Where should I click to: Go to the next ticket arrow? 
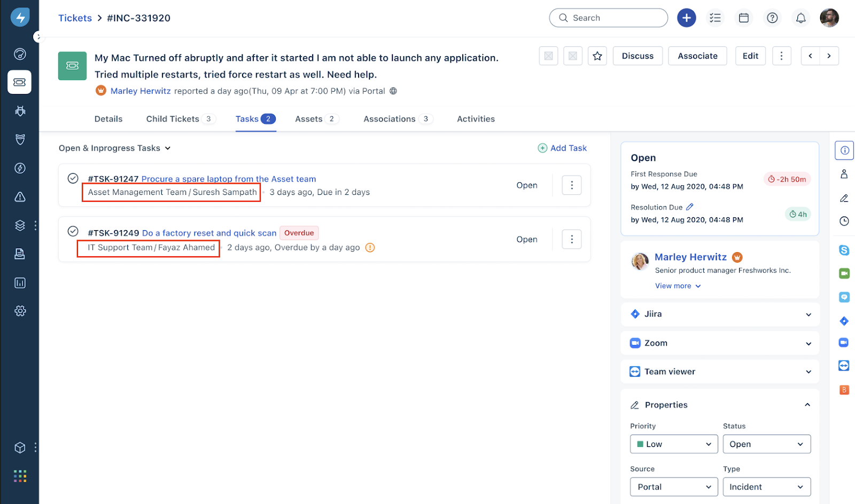pyautogui.click(x=829, y=56)
